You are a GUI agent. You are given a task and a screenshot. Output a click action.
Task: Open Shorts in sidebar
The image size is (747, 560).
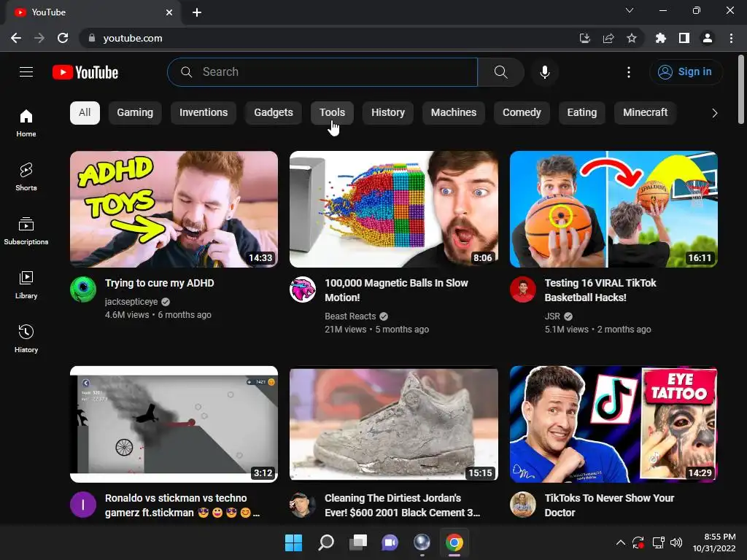click(26, 177)
